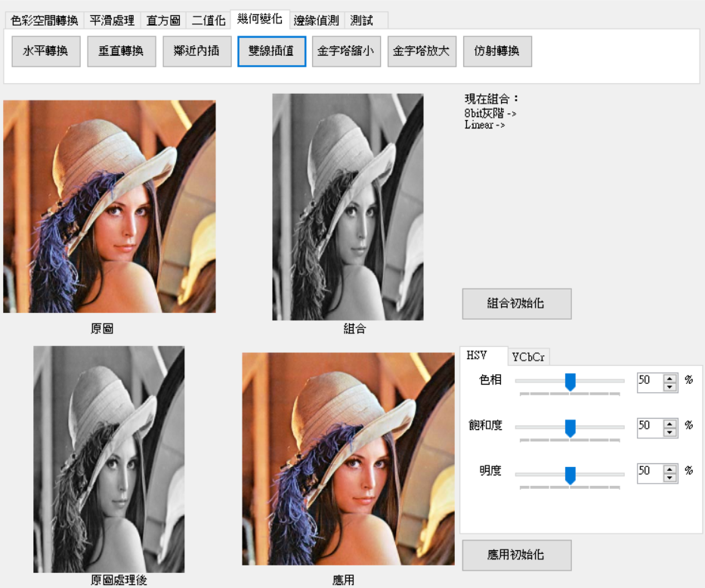The image size is (705, 588).
Task: Decrease 飽和度 value with down arrow
Action: 670,432
